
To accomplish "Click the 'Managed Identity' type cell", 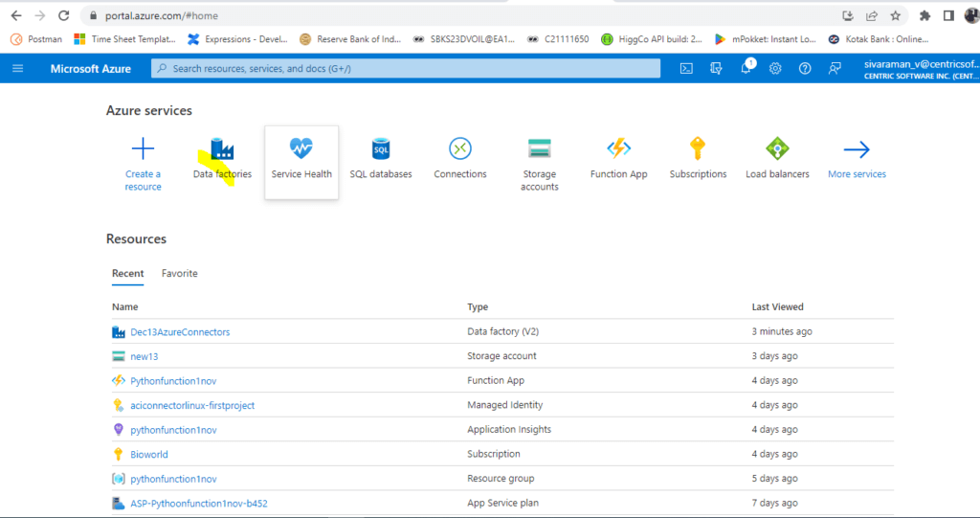I will [505, 405].
